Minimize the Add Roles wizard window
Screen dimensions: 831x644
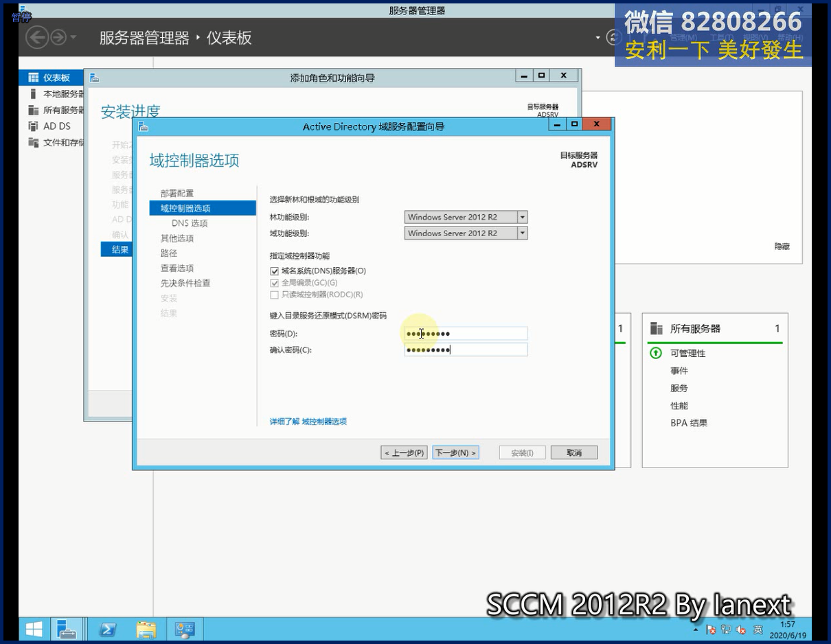(524, 76)
